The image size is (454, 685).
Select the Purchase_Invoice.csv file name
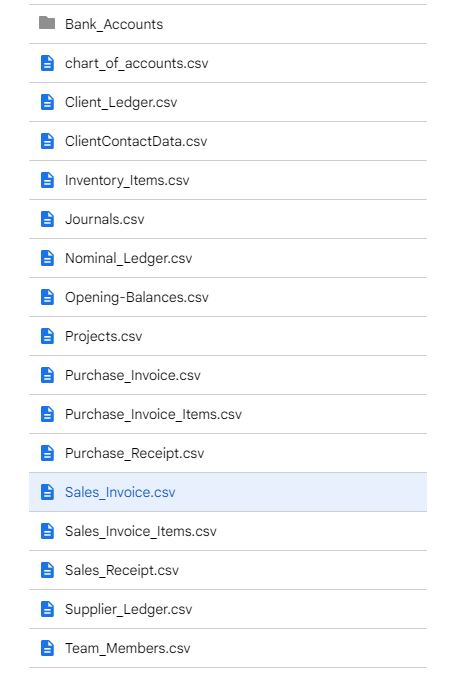click(x=133, y=375)
